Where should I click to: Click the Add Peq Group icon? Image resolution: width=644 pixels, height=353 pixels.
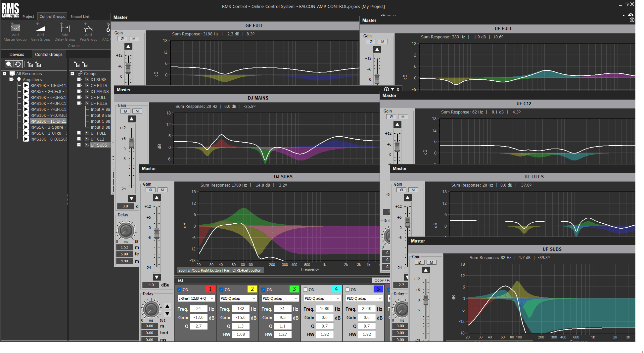tap(88, 28)
